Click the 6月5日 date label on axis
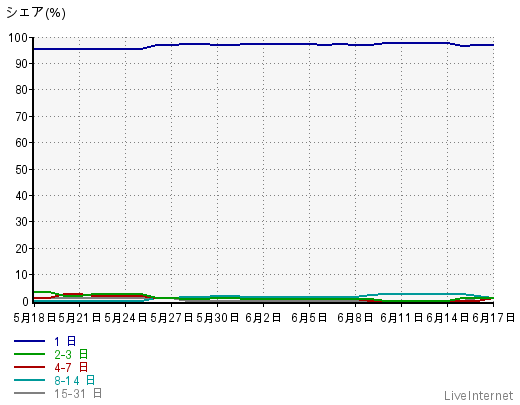Viewport: 520px width, 405px height. pyautogui.click(x=309, y=318)
